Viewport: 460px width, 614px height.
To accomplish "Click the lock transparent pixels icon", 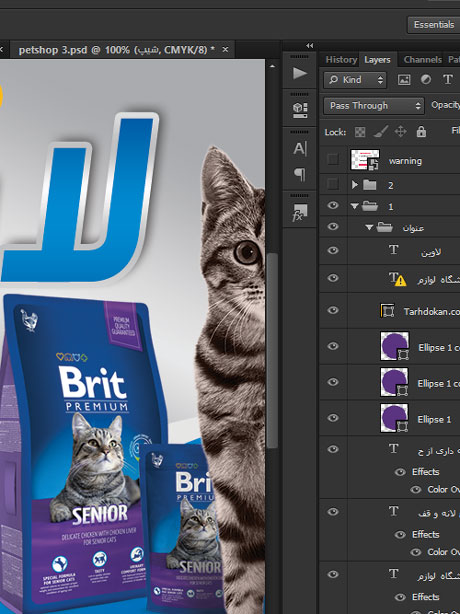I will point(360,132).
